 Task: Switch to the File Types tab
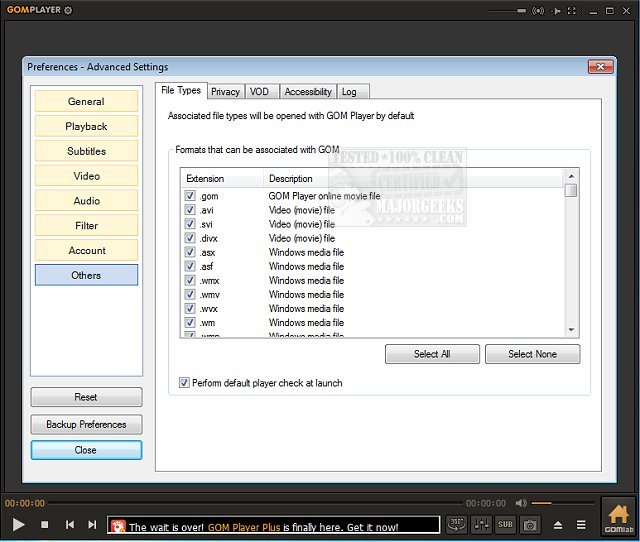click(181, 90)
